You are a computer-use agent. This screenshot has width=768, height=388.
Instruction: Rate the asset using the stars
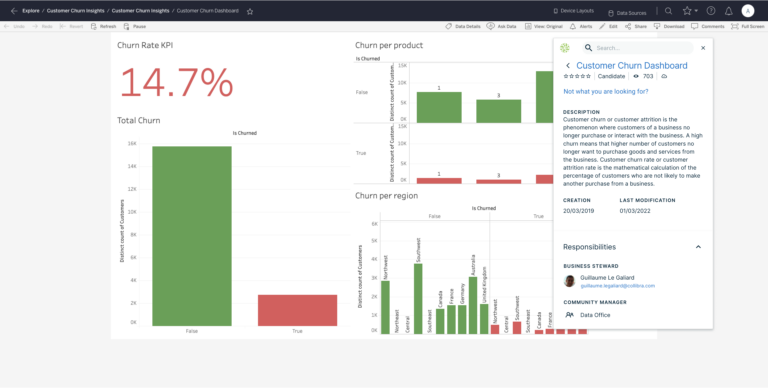tap(577, 76)
